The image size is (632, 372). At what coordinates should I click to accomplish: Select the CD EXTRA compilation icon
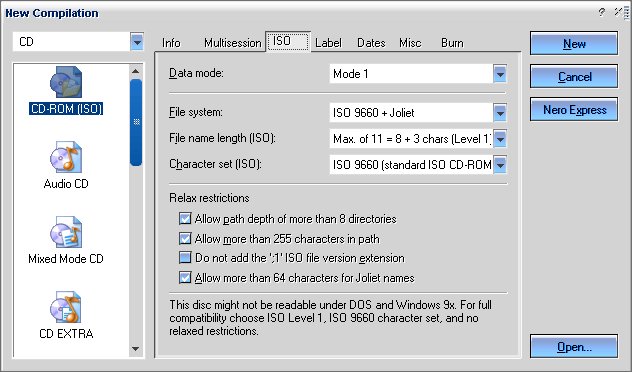(x=66, y=307)
